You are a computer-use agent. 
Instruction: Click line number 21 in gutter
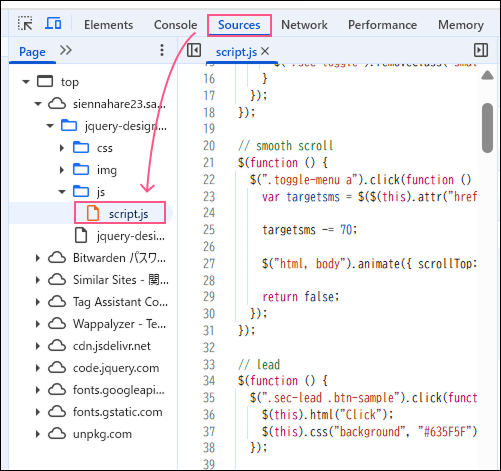209,163
